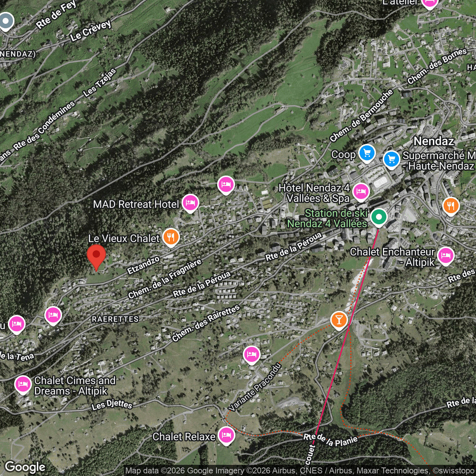Click the map data attribution text
The width and height of the screenshot is (476, 476).
click(300, 471)
